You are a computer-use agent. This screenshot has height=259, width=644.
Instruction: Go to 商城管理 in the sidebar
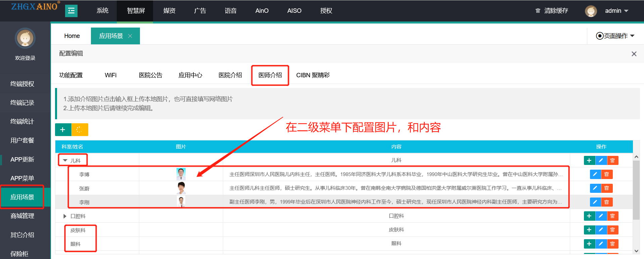pos(22,216)
